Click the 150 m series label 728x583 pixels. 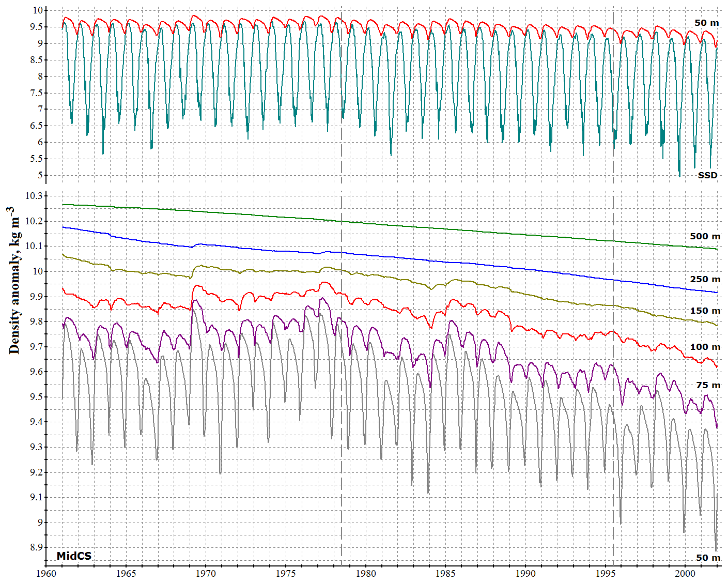[x=705, y=311]
